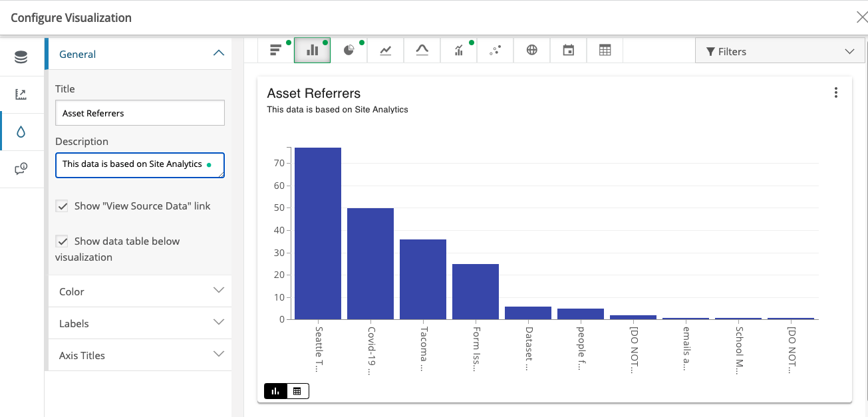868x417 pixels.
Task: Expand the Axis Titles section
Action: (138, 355)
